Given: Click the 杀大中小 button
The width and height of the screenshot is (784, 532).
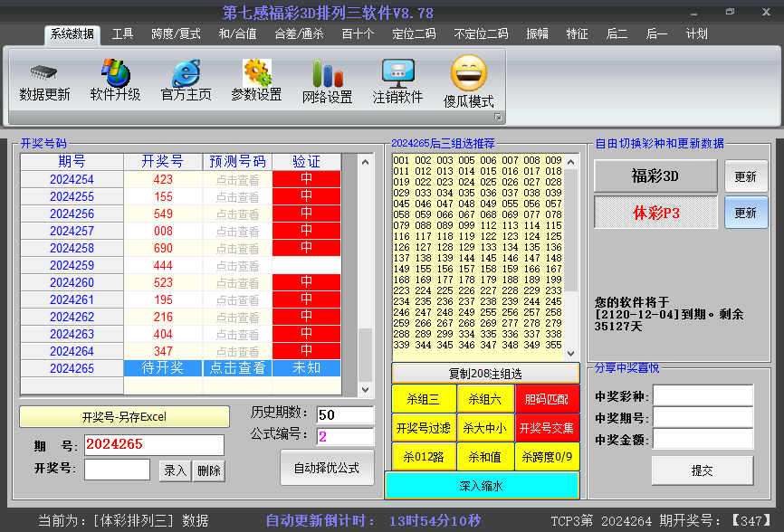Looking at the screenshot, I should click(x=485, y=428).
